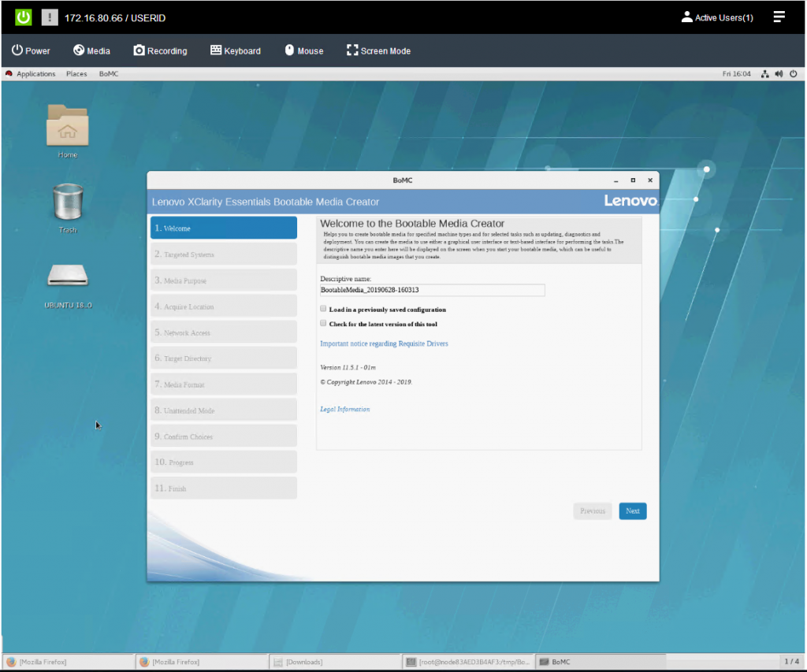Select the Acquire Location step

(x=223, y=306)
